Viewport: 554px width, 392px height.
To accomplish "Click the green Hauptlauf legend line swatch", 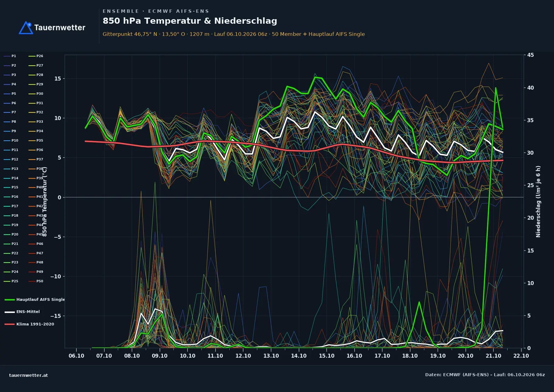I will tap(10, 300).
